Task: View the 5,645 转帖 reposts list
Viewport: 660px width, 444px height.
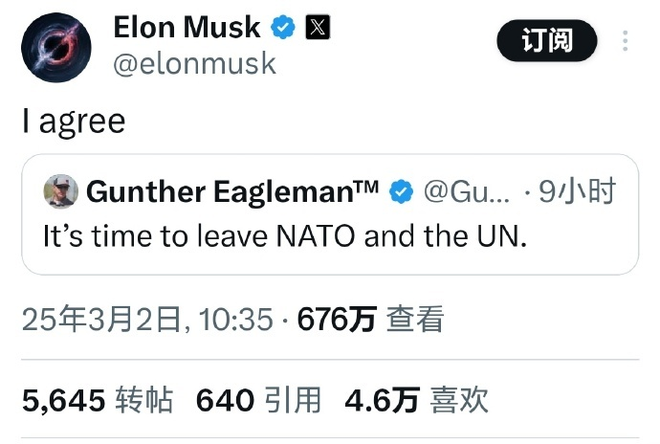Action: (x=97, y=401)
